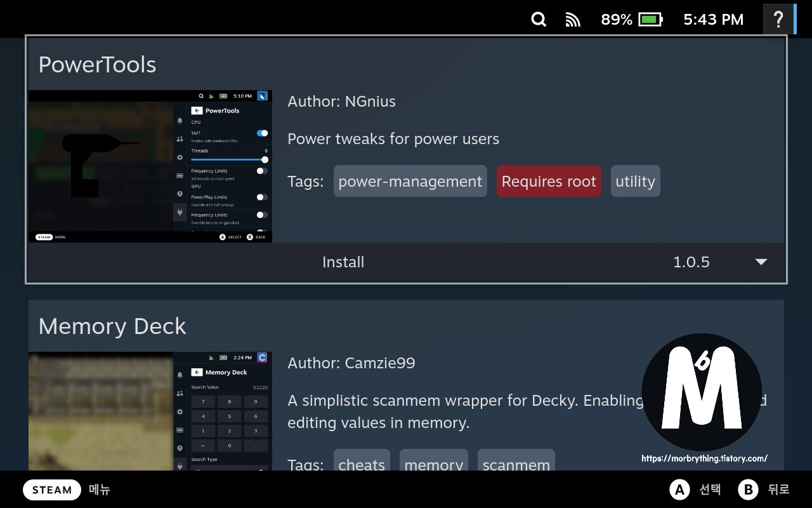Install the PowerTools plugin
812x508 pixels.
(343, 262)
